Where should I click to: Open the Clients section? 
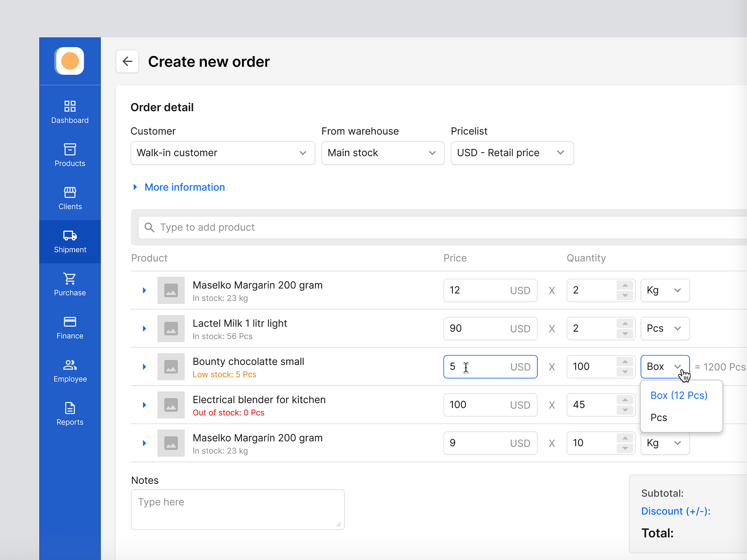(x=70, y=197)
